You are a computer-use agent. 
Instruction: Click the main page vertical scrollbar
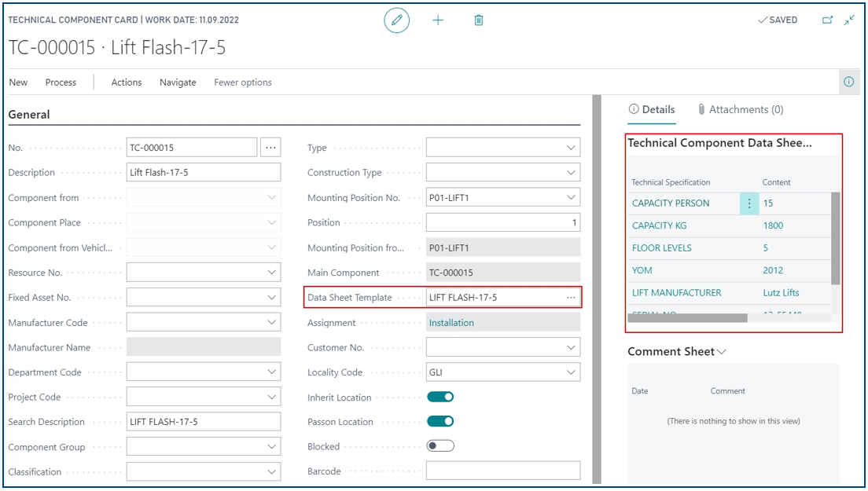click(x=596, y=289)
